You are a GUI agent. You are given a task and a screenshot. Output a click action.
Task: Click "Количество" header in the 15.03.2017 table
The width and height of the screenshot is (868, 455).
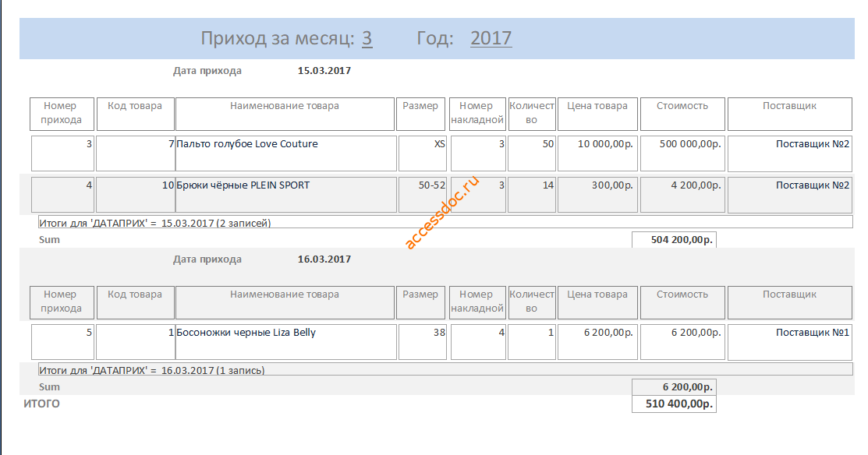coord(531,114)
